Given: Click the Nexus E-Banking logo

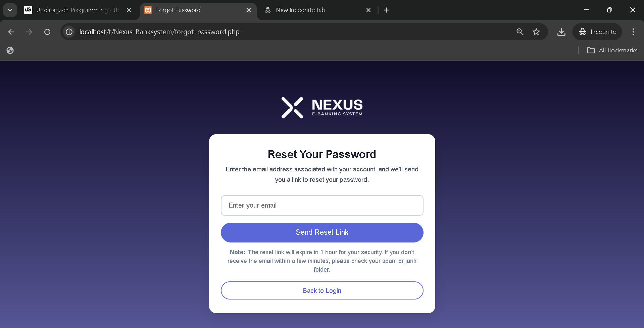Looking at the screenshot, I should click(x=322, y=108).
